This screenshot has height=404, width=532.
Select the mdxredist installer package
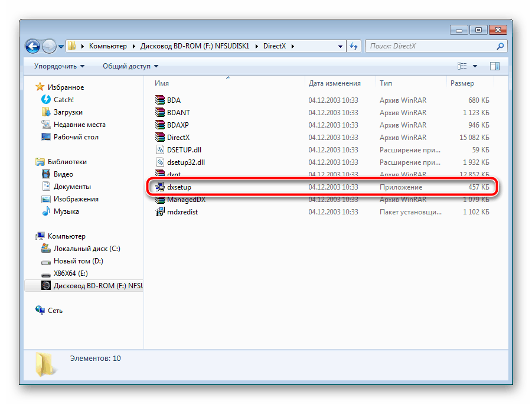(182, 212)
